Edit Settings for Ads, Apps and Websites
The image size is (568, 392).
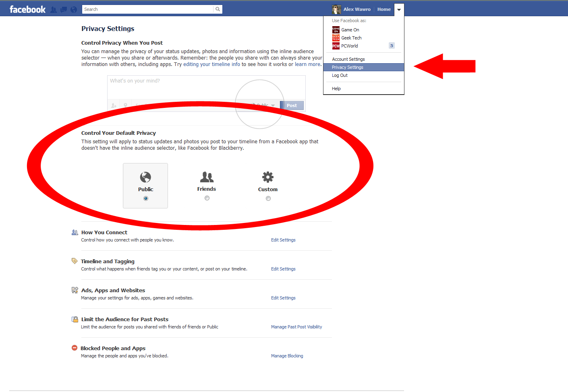[x=283, y=298]
